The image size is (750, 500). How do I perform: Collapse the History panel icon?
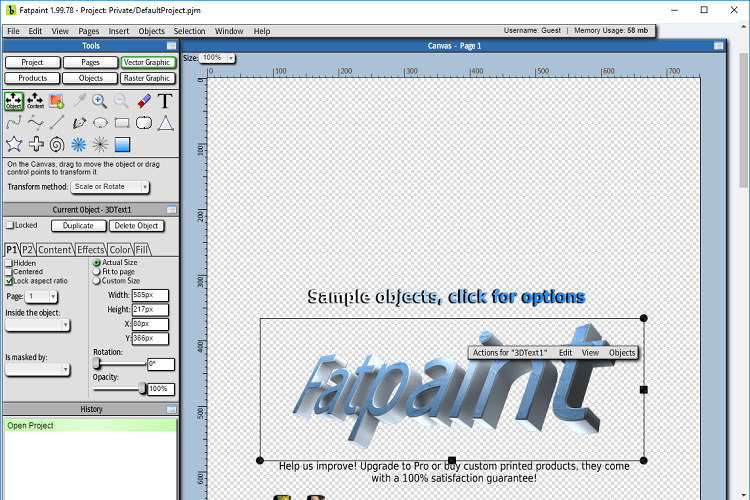coord(171,409)
